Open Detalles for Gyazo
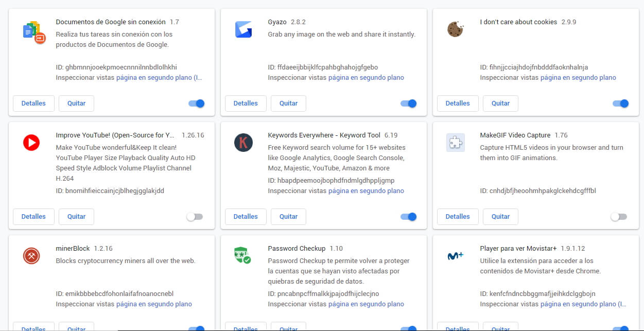Viewport: 644px width, 331px height. tap(246, 103)
